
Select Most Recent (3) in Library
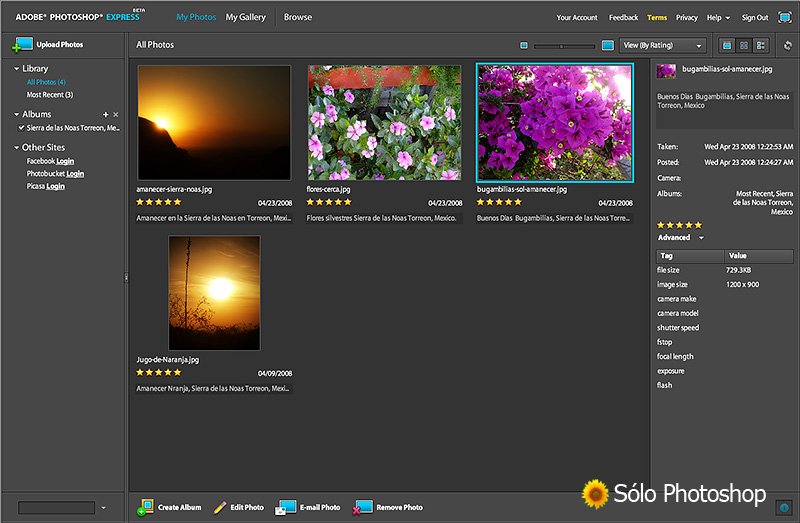pos(50,95)
